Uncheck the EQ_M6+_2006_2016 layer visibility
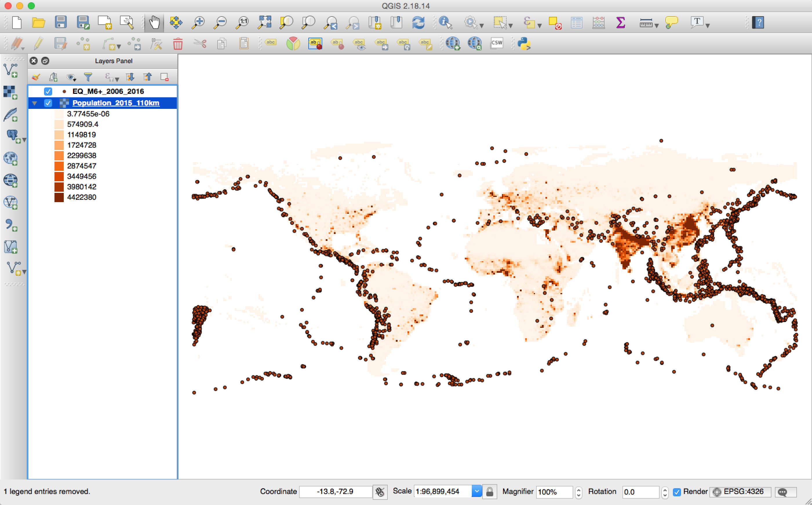Viewport: 812px width, 505px height. 48,91
